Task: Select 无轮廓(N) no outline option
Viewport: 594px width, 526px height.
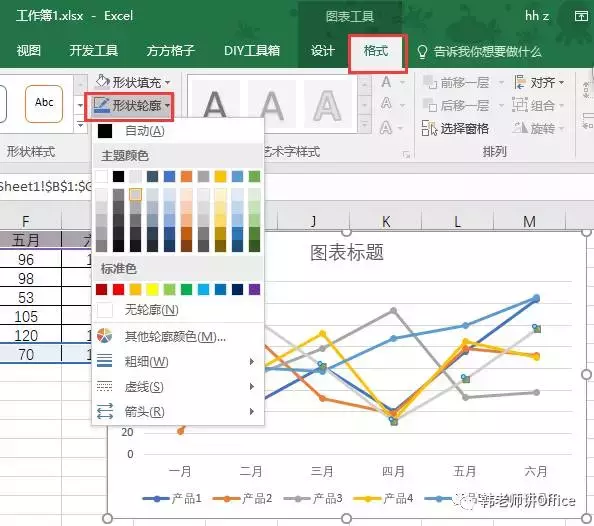Action: point(178,310)
